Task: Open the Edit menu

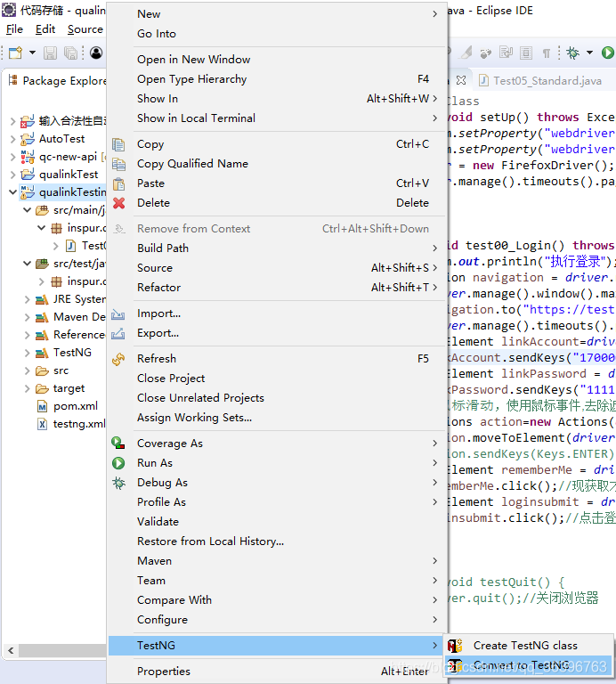Action: point(45,29)
